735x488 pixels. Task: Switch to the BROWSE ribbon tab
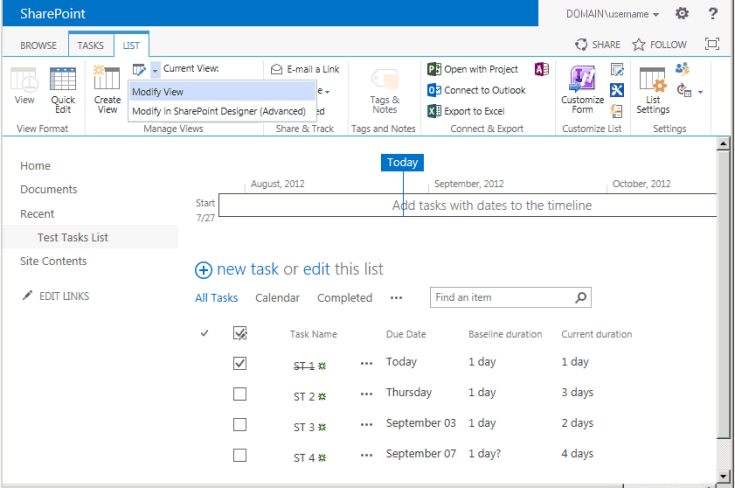(x=38, y=45)
